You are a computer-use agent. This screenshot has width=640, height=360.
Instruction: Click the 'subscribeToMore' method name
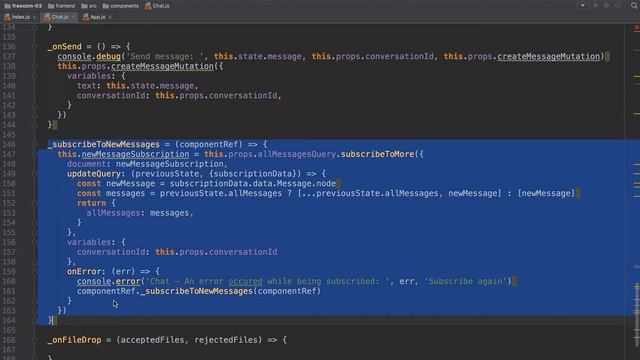coord(378,154)
